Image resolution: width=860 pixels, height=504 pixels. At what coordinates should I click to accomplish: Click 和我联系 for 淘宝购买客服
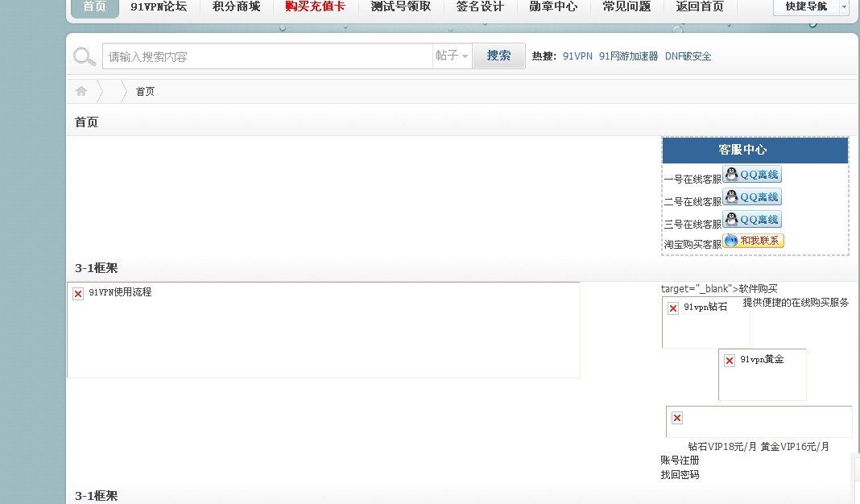point(753,241)
